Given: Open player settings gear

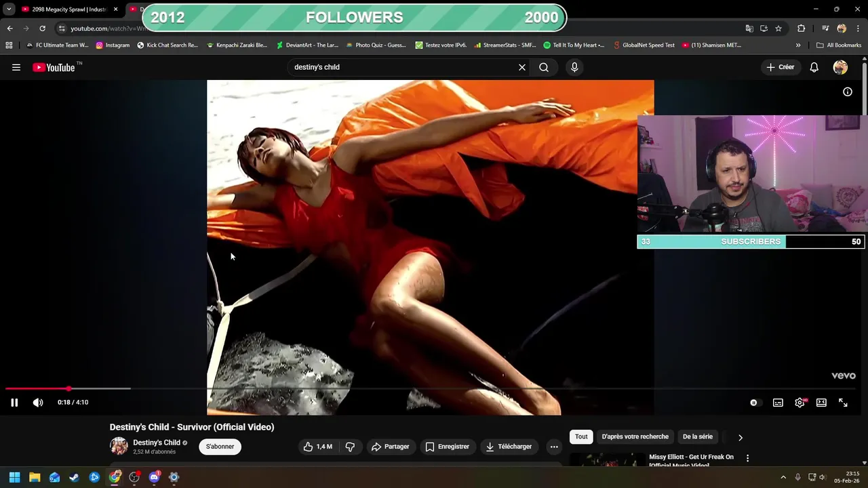Looking at the screenshot, I should [x=800, y=403].
